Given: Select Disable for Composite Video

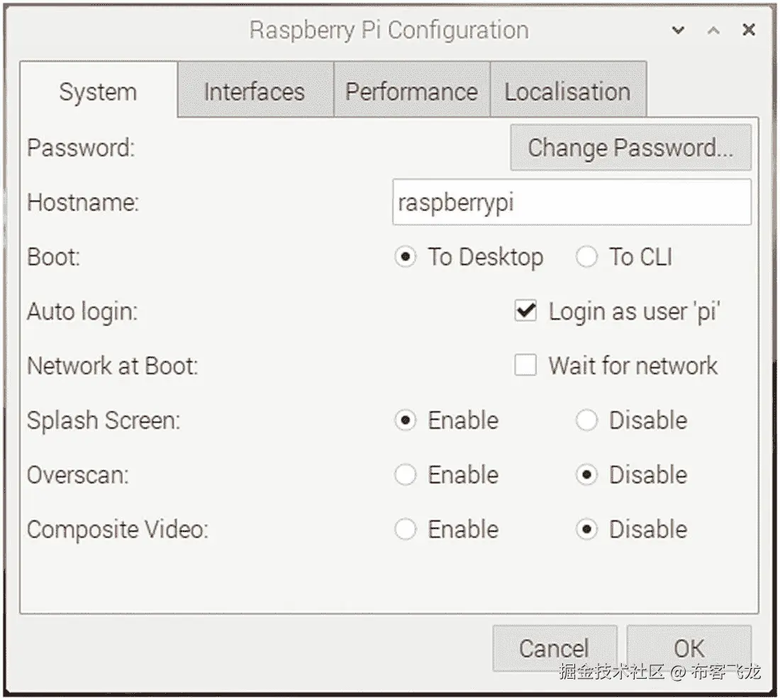Looking at the screenshot, I should coord(587,529).
